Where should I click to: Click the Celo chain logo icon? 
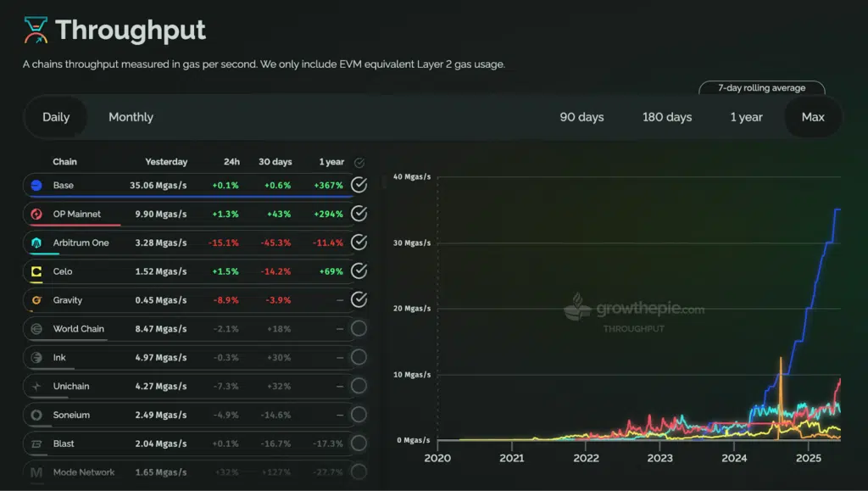(x=36, y=272)
